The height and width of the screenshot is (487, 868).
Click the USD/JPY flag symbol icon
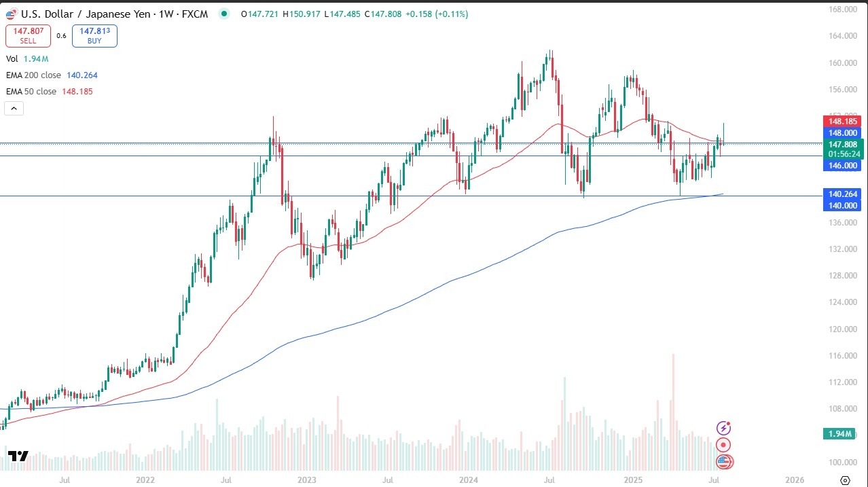click(11, 14)
